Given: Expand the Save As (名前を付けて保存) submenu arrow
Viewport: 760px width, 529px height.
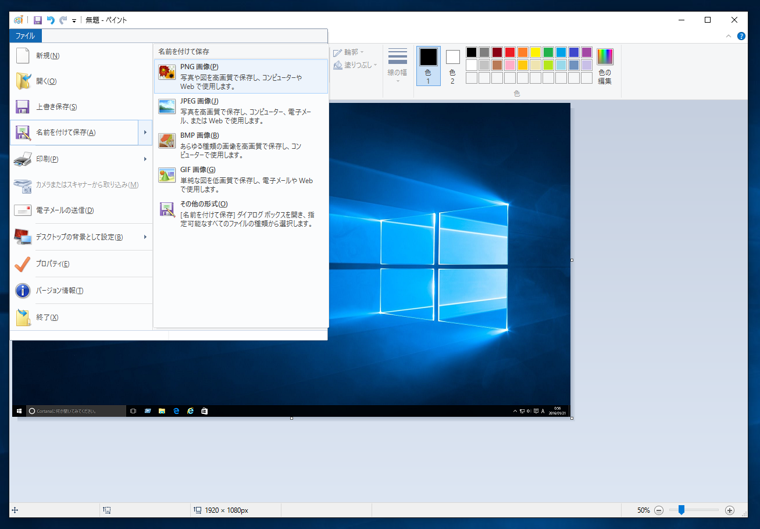Looking at the screenshot, I should point(145,132).
